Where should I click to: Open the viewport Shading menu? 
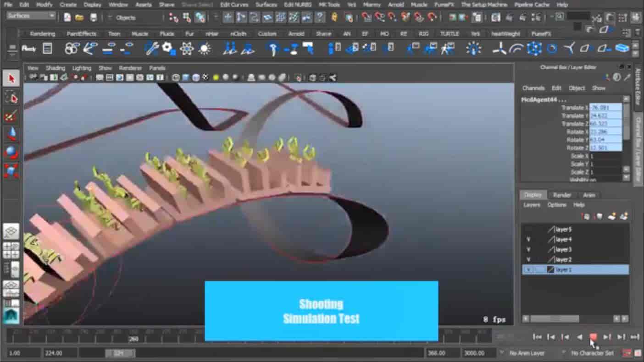(x=55, y=68)
